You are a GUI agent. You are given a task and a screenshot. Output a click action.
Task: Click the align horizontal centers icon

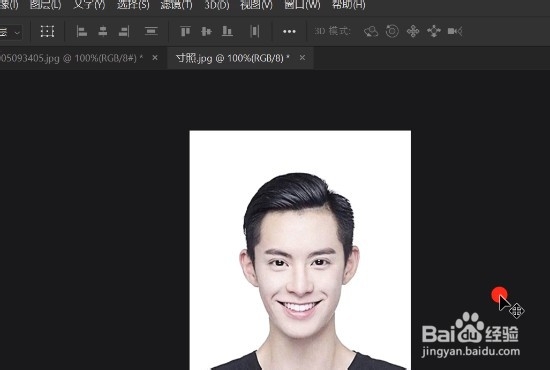pos(103,32)
